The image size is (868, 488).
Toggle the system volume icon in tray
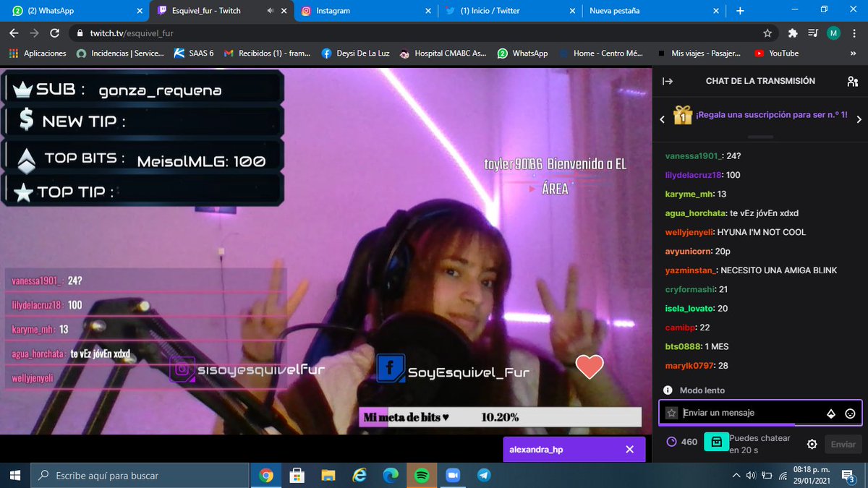[x=751, y=476]
